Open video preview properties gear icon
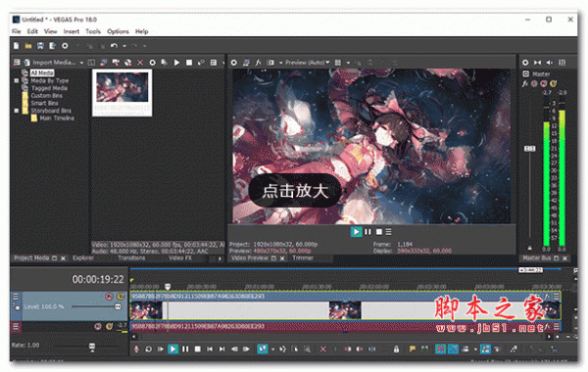Viewport: 588px width, 372px height. 233,63
